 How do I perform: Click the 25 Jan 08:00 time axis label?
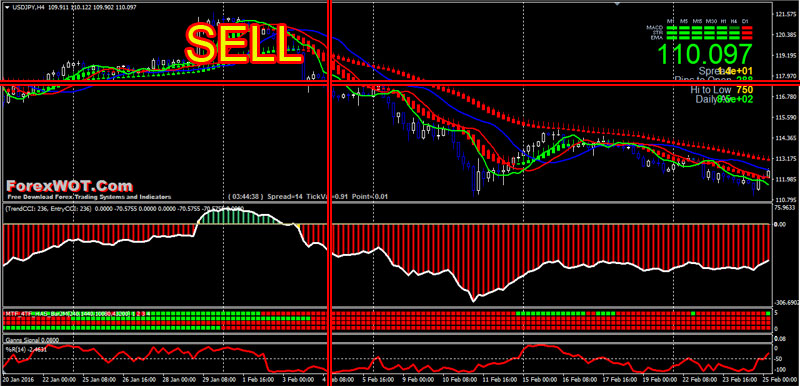pyautogui.click(x=100, y=379)
